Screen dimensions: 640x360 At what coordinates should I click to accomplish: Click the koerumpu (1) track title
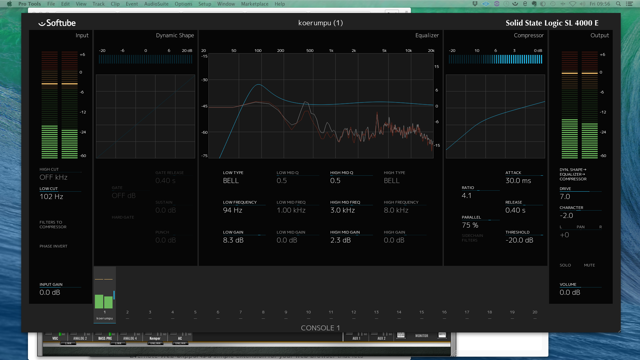[320, 23]
